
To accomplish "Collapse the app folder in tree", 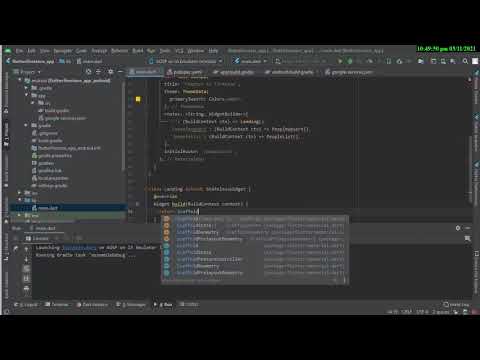I will click(26, 95).
